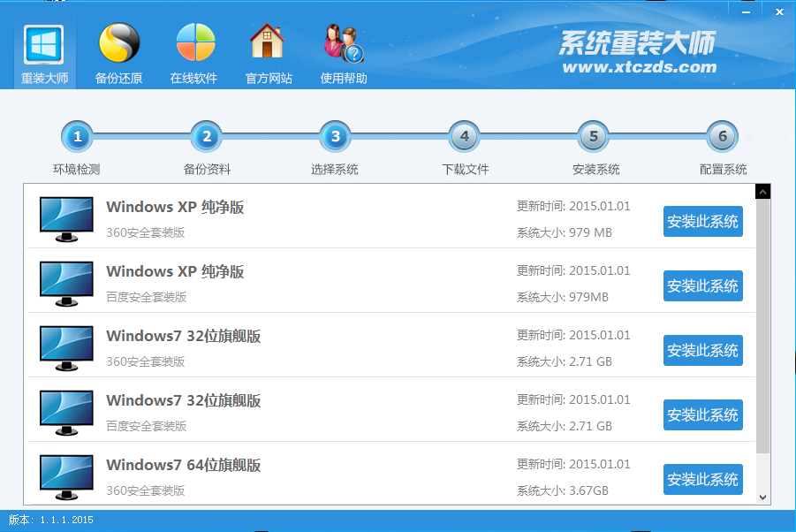Install Windows7 32位旗舰版 百度安全套装版

[x=703, y=414]
